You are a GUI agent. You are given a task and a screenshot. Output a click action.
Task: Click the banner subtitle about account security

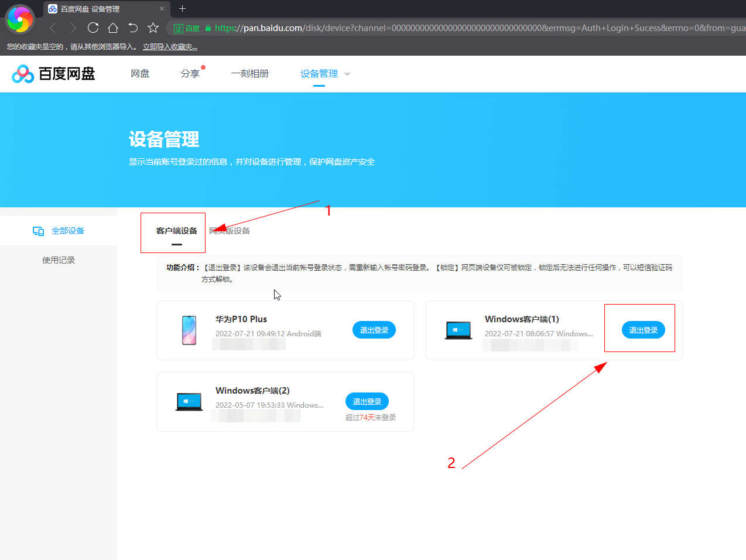252,162
